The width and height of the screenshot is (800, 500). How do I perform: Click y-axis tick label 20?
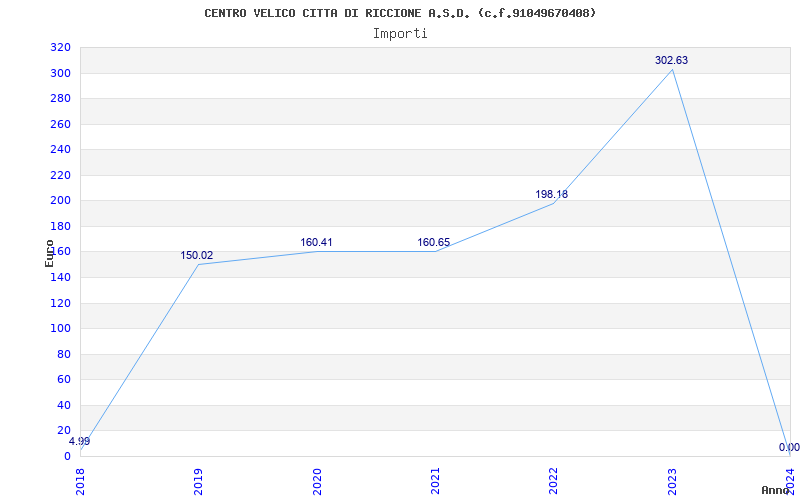(64, 431)
